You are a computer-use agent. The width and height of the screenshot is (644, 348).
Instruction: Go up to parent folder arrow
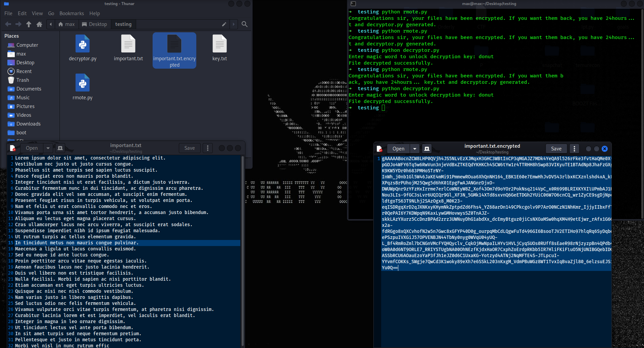click(x=29, y=24)
